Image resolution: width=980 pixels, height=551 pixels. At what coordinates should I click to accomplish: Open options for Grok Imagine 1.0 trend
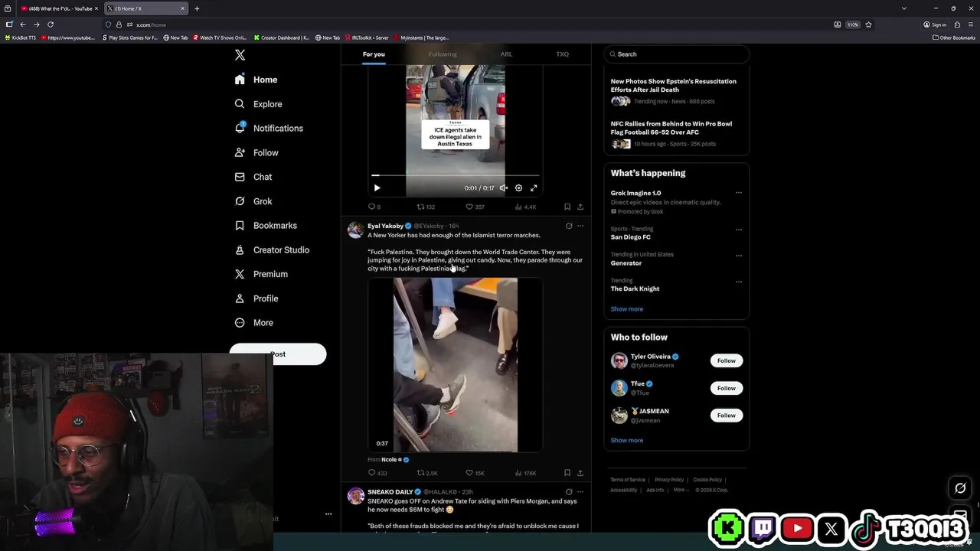pos(739,193)
